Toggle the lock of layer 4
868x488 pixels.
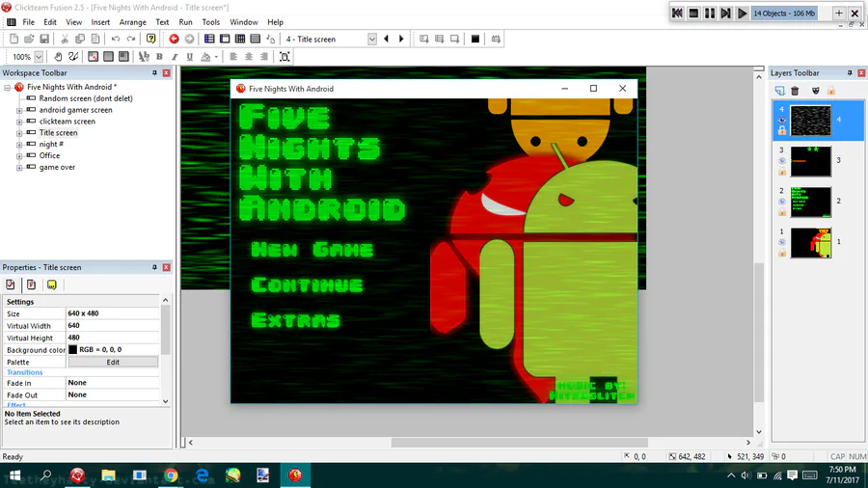click(781, 130)
